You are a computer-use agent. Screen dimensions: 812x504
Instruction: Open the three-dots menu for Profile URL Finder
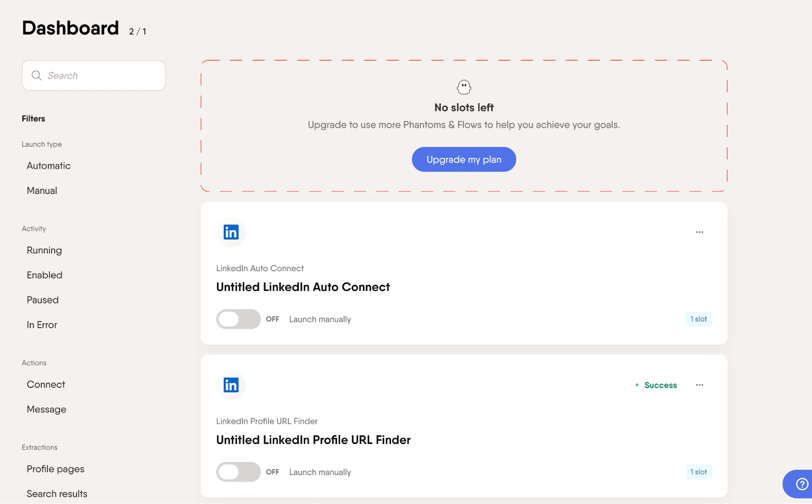tap(699, 385)
